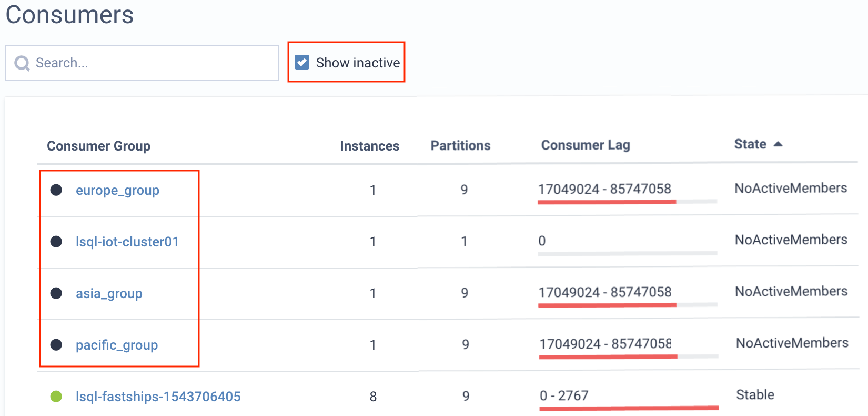868x416 pixels.
Task: Open the europe_group consumer link
Action: (117, 190)
